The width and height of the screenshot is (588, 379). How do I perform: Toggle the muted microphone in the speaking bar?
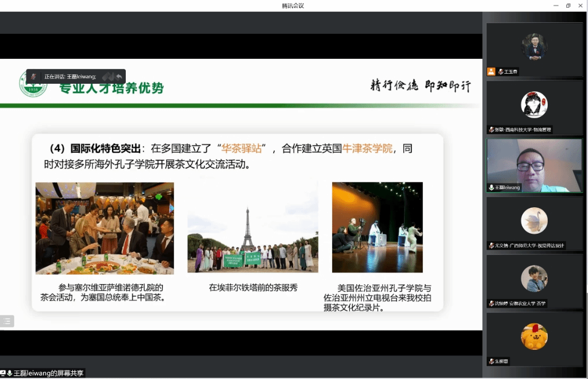33,76
